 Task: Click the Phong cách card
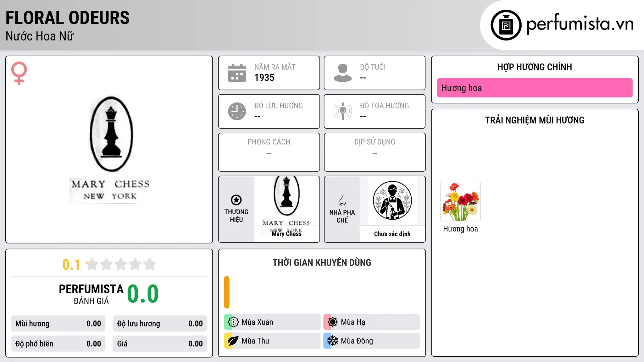tap(269, 152)
